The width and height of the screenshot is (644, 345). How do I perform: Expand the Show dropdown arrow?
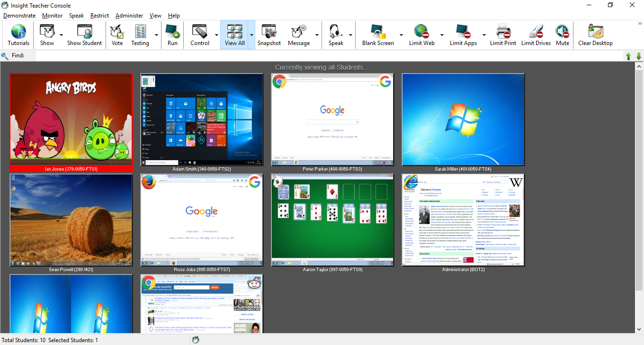pos(61,35)
